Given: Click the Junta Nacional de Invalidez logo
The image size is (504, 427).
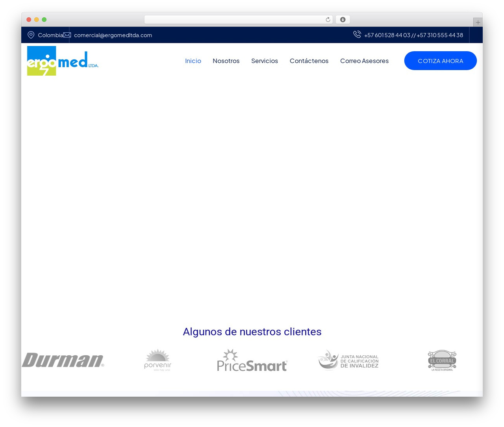Looking at the screenshot, I should [348, 360].
